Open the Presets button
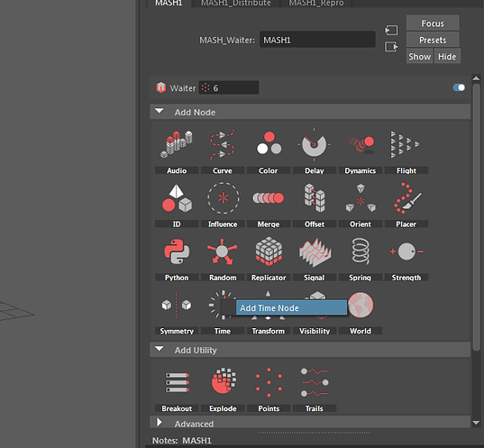This screenshot has width=484, height=448. click(x=433, y=40)
